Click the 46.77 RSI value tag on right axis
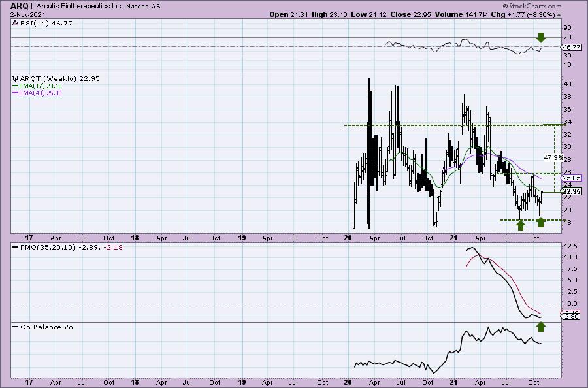The image size is (588, 388). [572, 47]
